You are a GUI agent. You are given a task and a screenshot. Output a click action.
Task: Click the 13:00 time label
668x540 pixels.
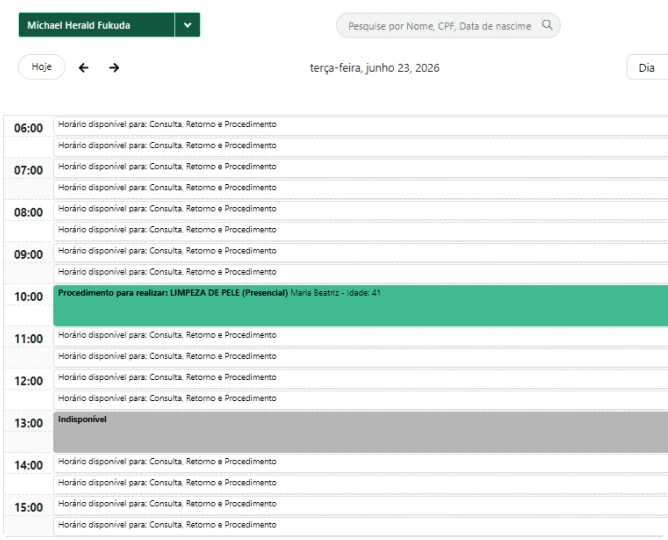tap(29, 423)
